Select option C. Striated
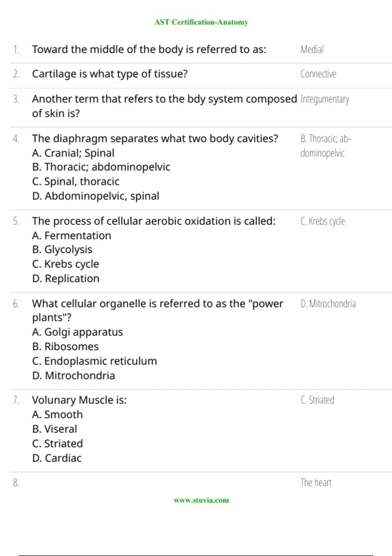 (x=57, y=443)
